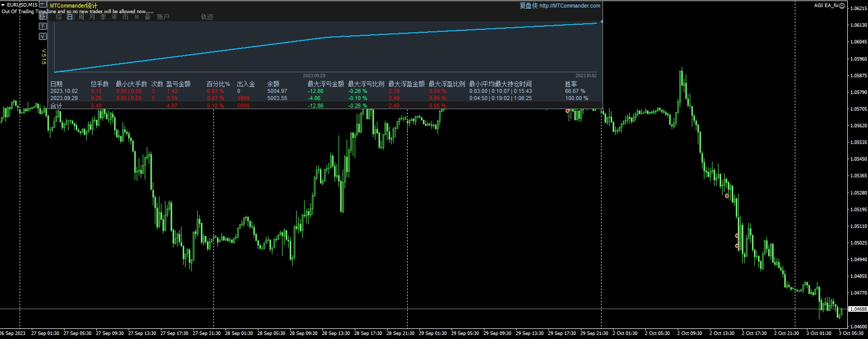Click the V 5.15 version label
Image resolution: width=868 pixels, height=339 pixels.
pyautogui.click(x=43, y=57)
